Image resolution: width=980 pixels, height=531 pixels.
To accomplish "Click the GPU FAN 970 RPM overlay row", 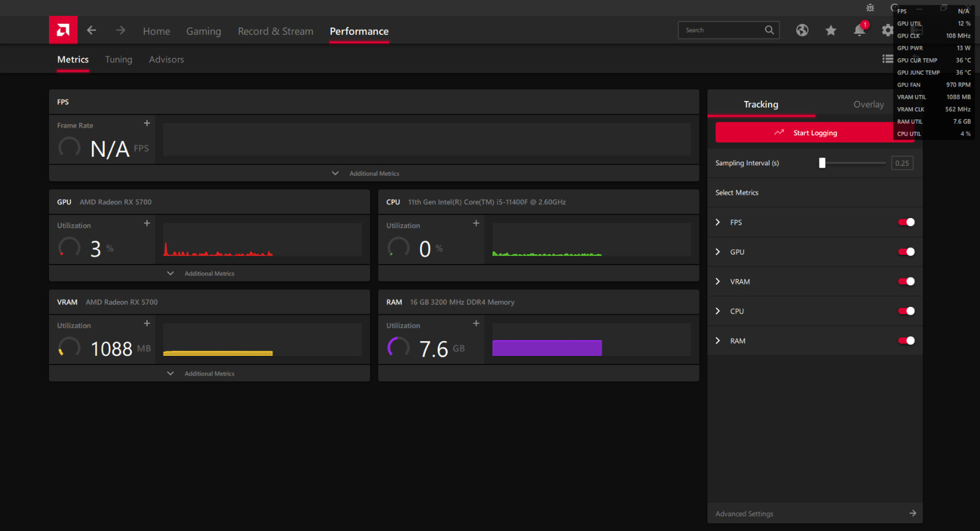I will click(934, 85).
